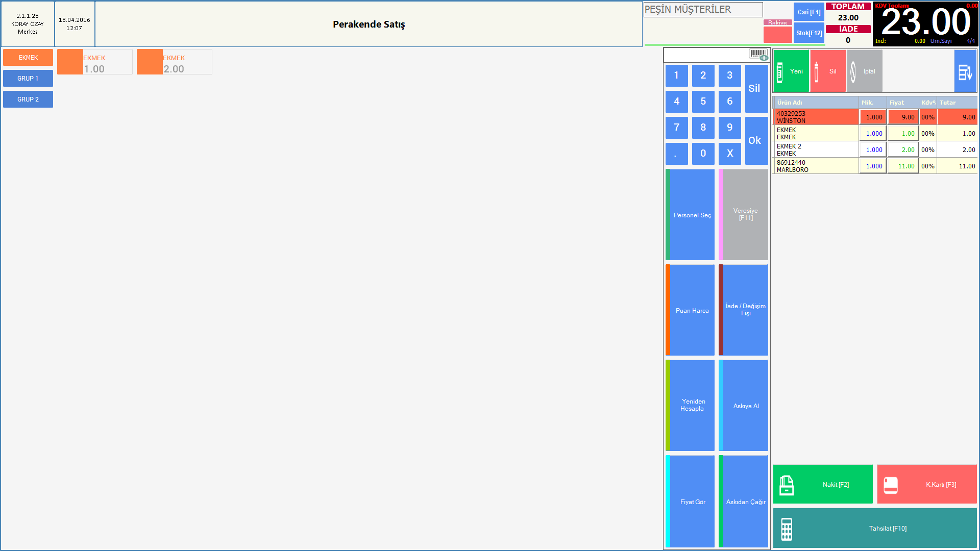Pay with Nakit [F2] cash button
Viewport: 980px width, 551px height.
pos(822,484)
